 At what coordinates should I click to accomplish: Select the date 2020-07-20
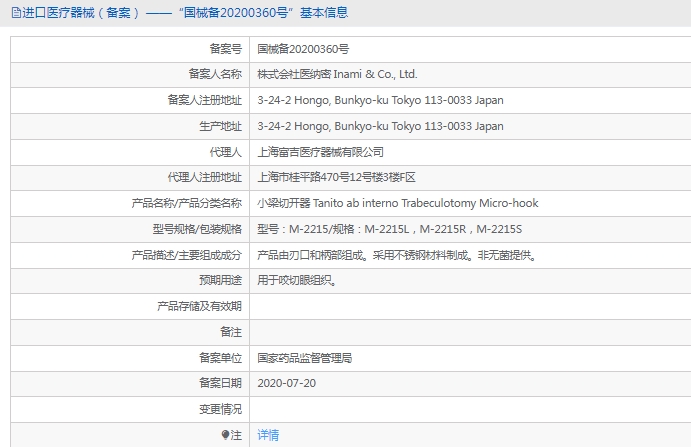[286, 383]
